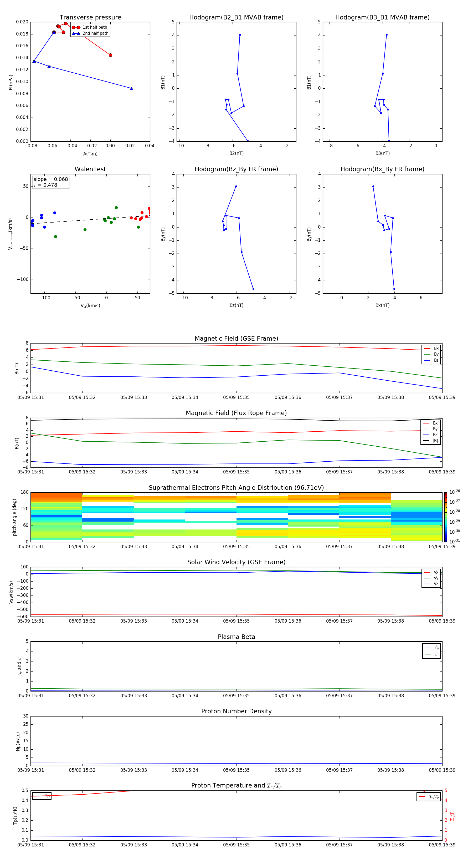Click the |B| legend entry in Flux Rope plot

[431, 441]
